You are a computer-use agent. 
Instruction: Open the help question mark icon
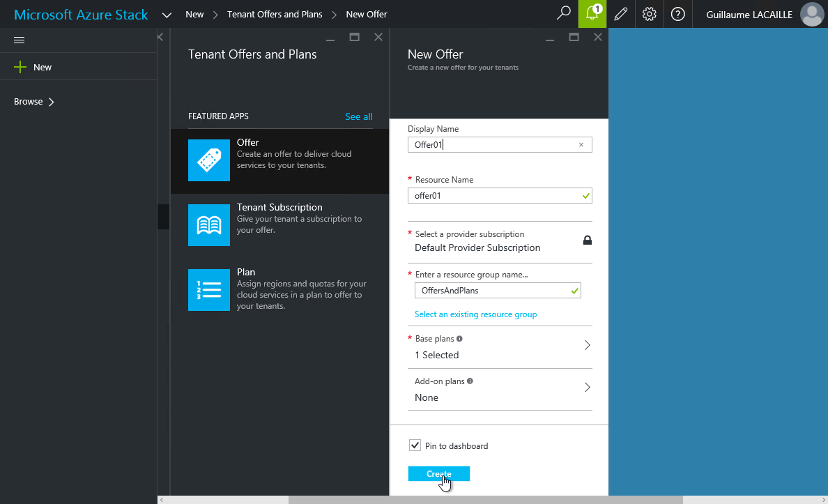(x=678, y=14)
